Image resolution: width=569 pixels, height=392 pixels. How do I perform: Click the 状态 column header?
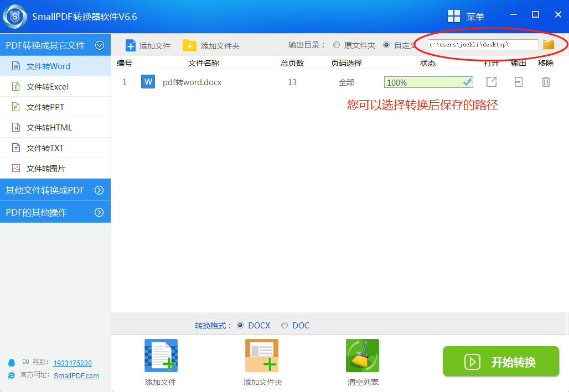coord(428,63)
